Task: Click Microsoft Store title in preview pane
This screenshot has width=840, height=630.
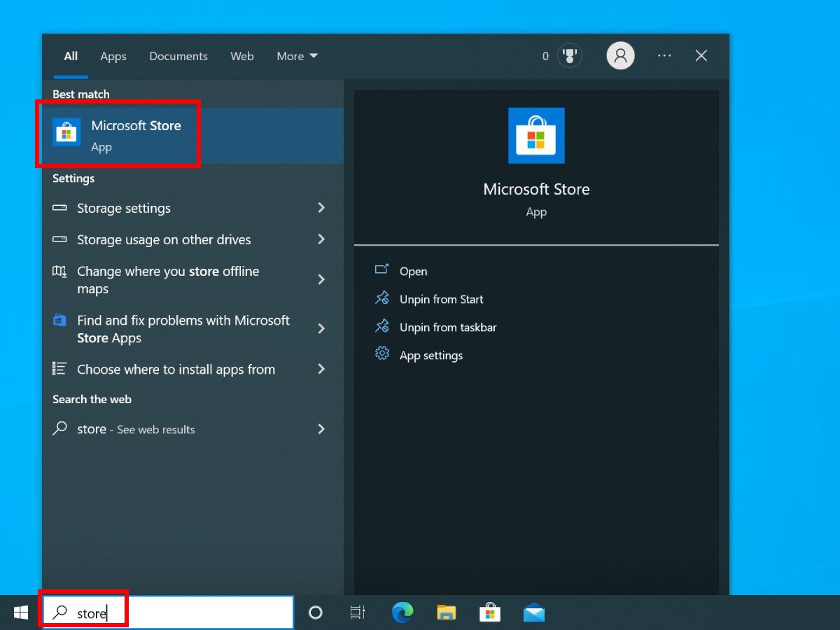Action: click(x=536, y=189)
